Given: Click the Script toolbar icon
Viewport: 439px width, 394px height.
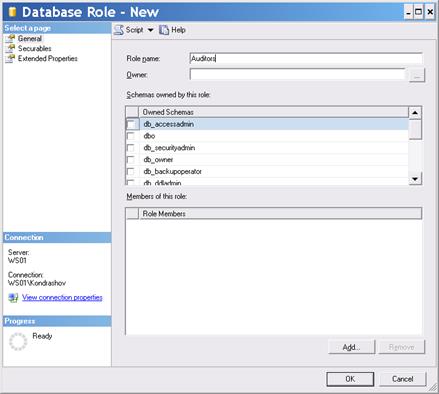Looking at the screenshot, I should (118, 30).
